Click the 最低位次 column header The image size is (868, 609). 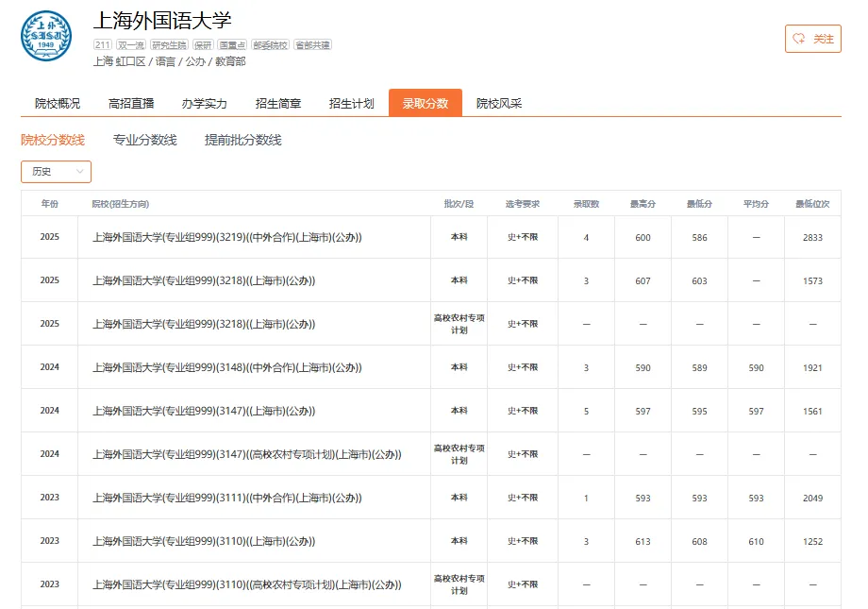812,204
